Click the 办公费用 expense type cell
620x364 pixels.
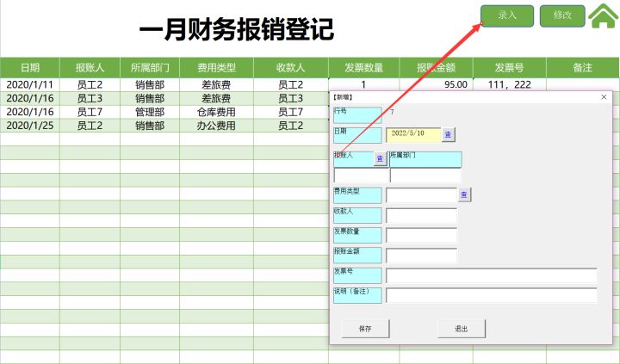[x=217, y=126]
